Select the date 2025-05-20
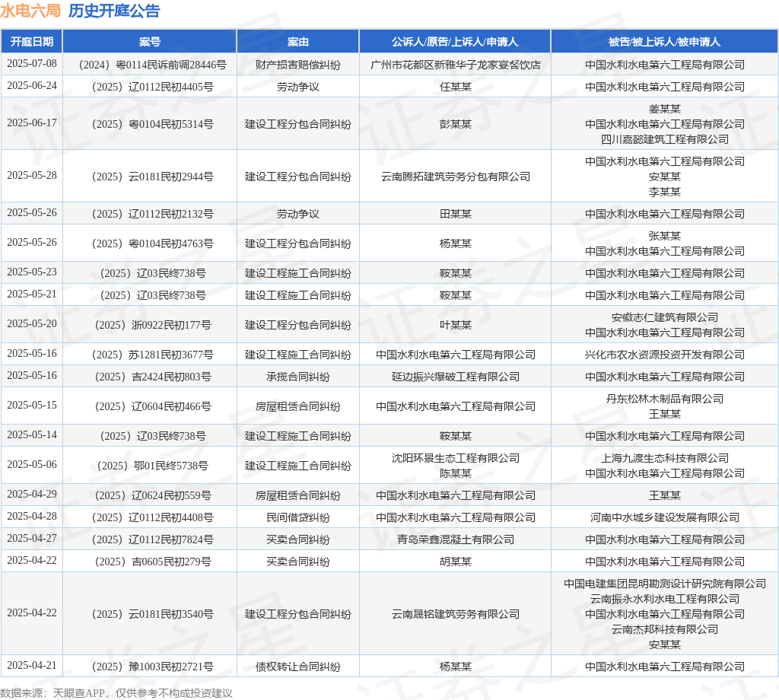Image resolution: width=779 pixels, height=700 pixels. tap(32, 324)
